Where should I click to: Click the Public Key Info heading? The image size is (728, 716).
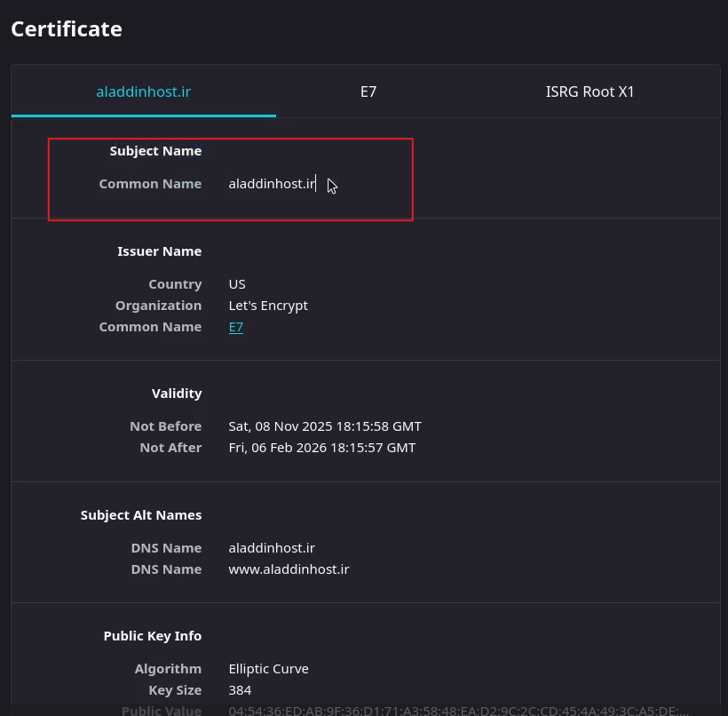(153, 636)
